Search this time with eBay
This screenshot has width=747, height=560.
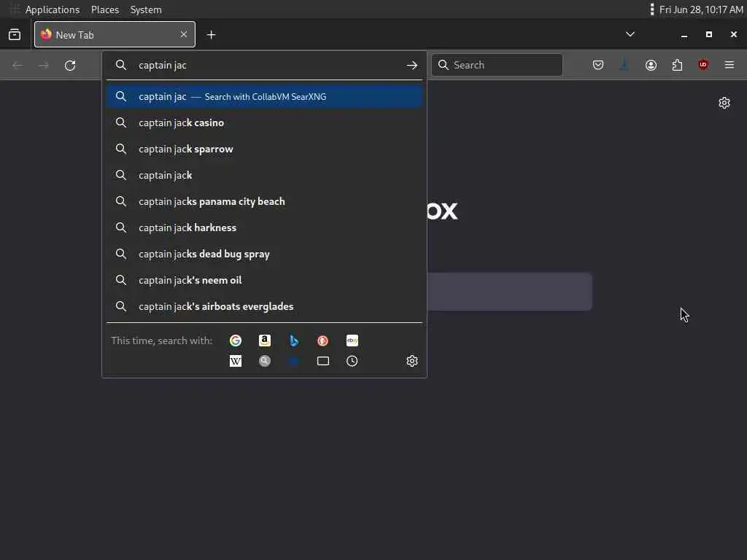(x=352, y=341)
